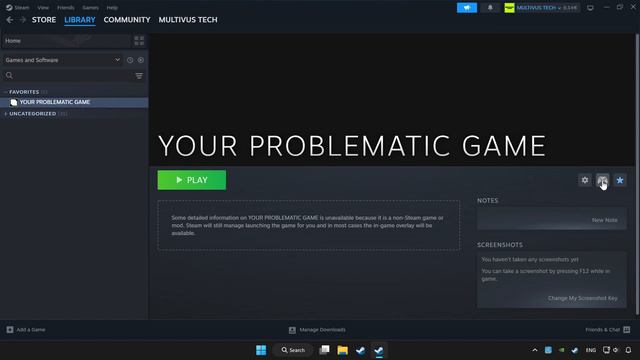Click the Steam system tray icon
Viewport: 640px width, 360px height.
coord(575,350)
